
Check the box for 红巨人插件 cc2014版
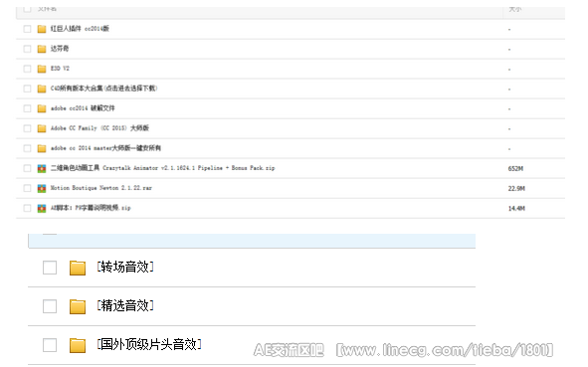click(x=27, y=29)
